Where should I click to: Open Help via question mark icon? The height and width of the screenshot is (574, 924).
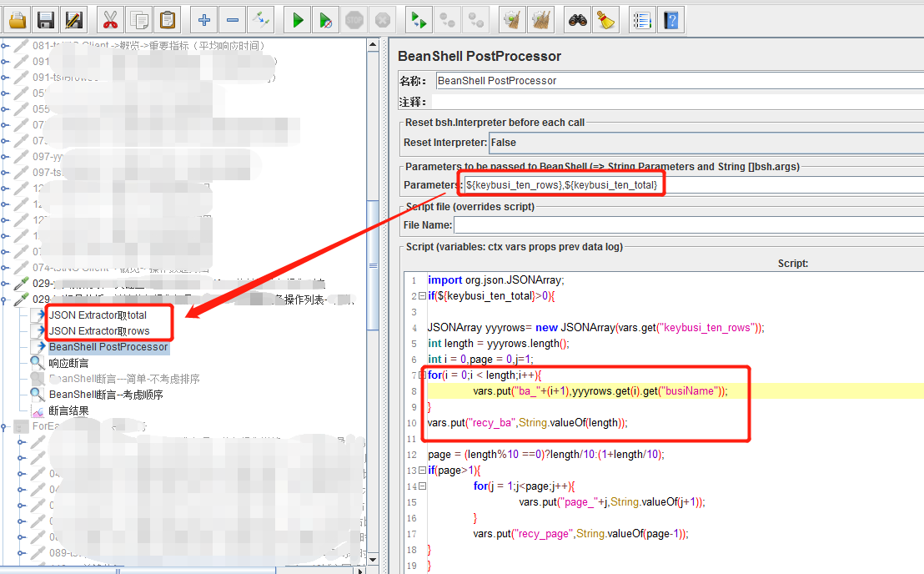point(670,21)
